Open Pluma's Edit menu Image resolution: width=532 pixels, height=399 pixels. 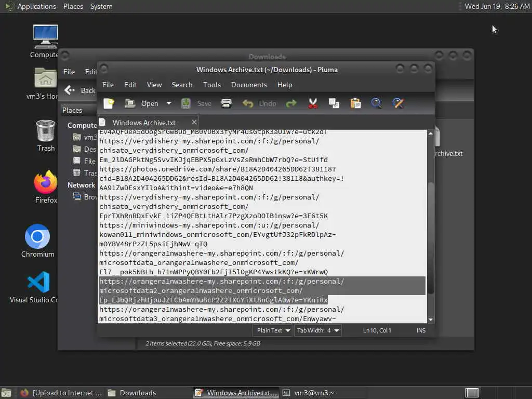click(130, 85)
